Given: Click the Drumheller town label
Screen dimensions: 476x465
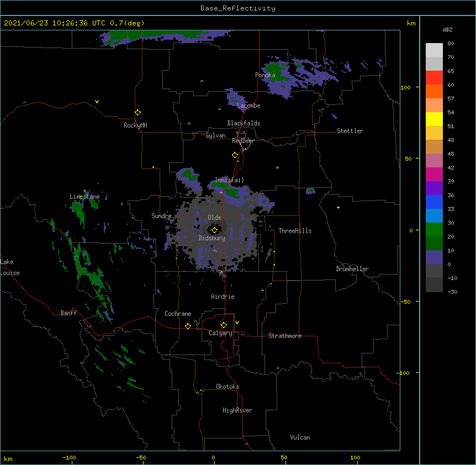Looking at the screenshot, I should 352,269.
